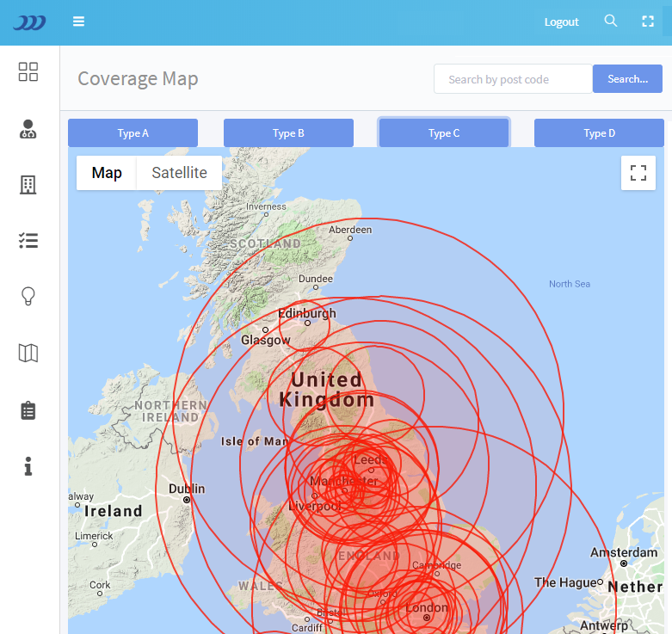Open the lightbulb icon in sidebar
672x634 pixels.
click(x=28, y=296)
